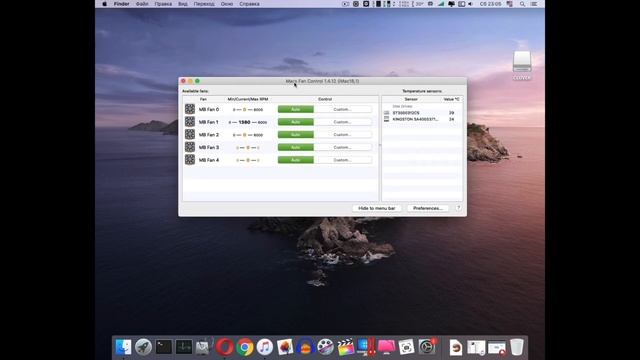Open System Preferences from the Dock
The image size is (640, 360).
click(x=427, y=347)
